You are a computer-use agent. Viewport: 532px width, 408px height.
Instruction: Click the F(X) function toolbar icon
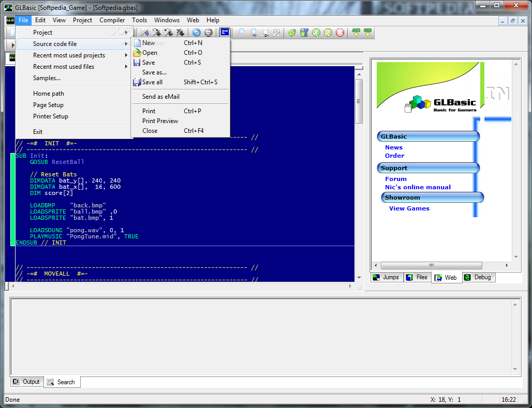(x=368, y=33)
